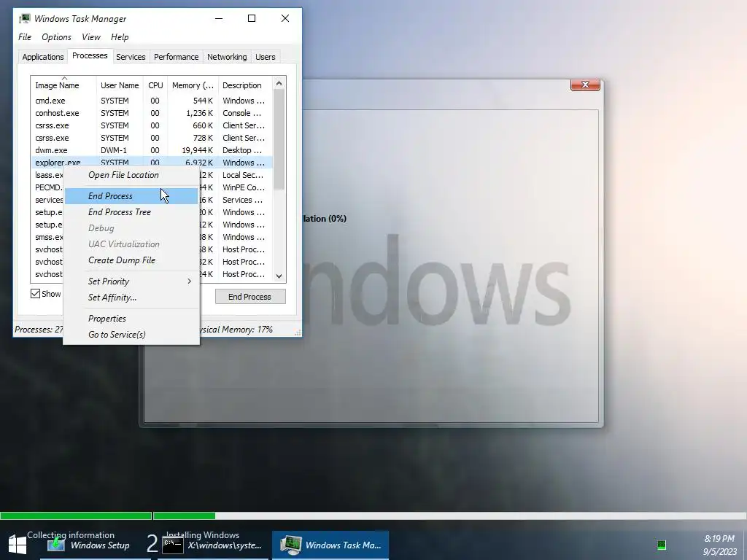This screenshot has width=747, height=560.
Task: Click the 8:19 PM taskbar clock
Action: (x=719, y=539)
